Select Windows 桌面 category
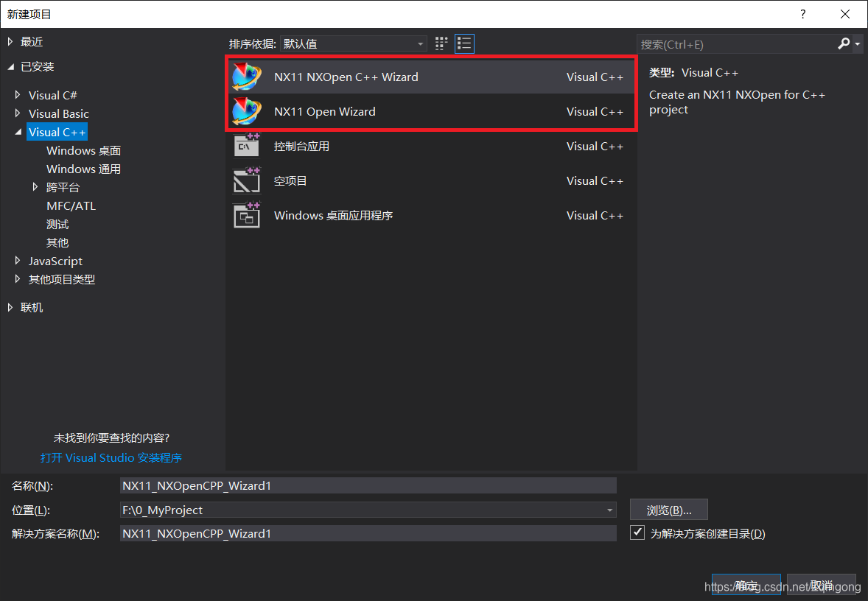The width and height of the screenshot is (868, 601). coord(83,150)
